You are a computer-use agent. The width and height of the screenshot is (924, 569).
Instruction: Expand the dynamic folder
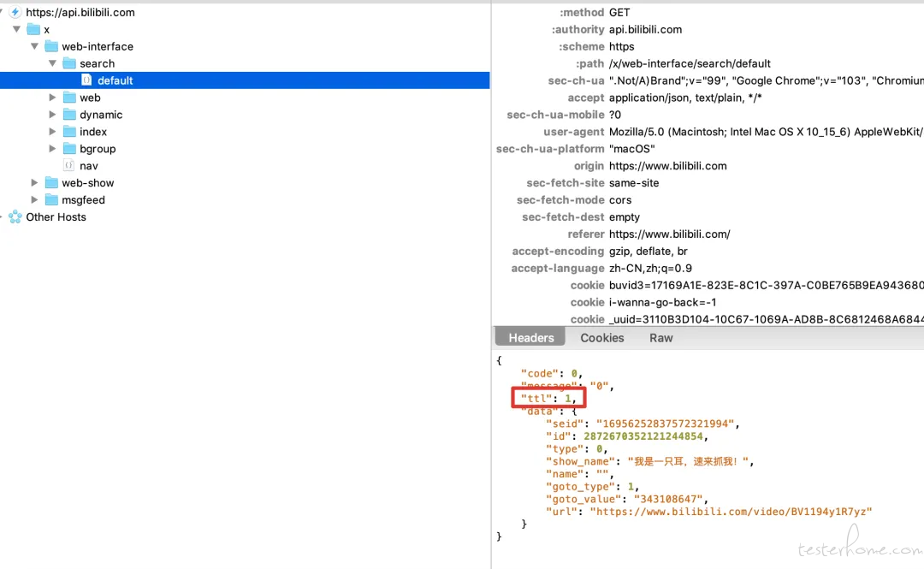[x=52, y=115]
